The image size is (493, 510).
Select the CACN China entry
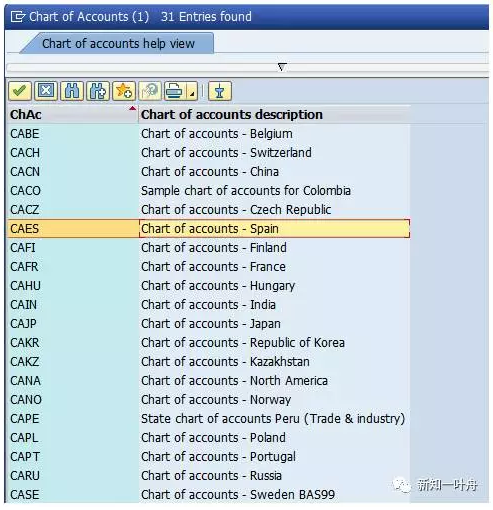click(208, 172)
